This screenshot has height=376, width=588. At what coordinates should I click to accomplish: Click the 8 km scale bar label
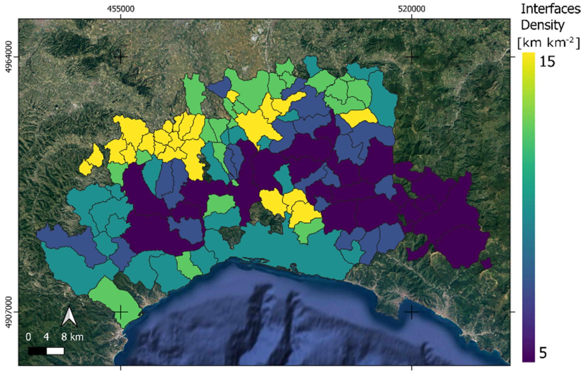pos(72,337)
